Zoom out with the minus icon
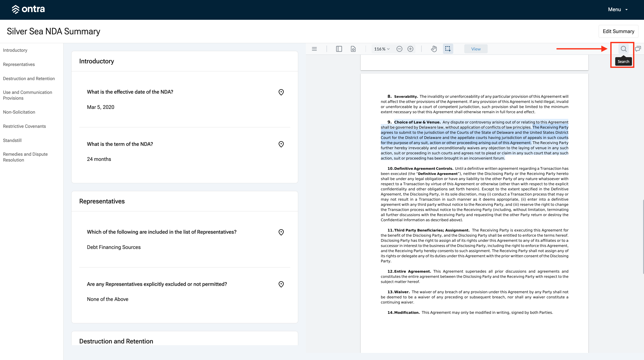Image resolution: width=644 pixels, height=360 pixels. [399, 49]
